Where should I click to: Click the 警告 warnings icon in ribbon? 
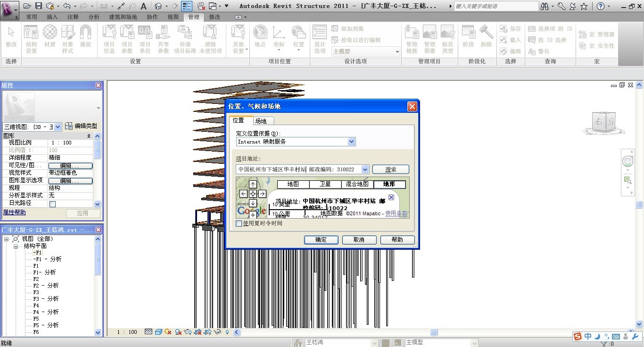tap(538, 51)
